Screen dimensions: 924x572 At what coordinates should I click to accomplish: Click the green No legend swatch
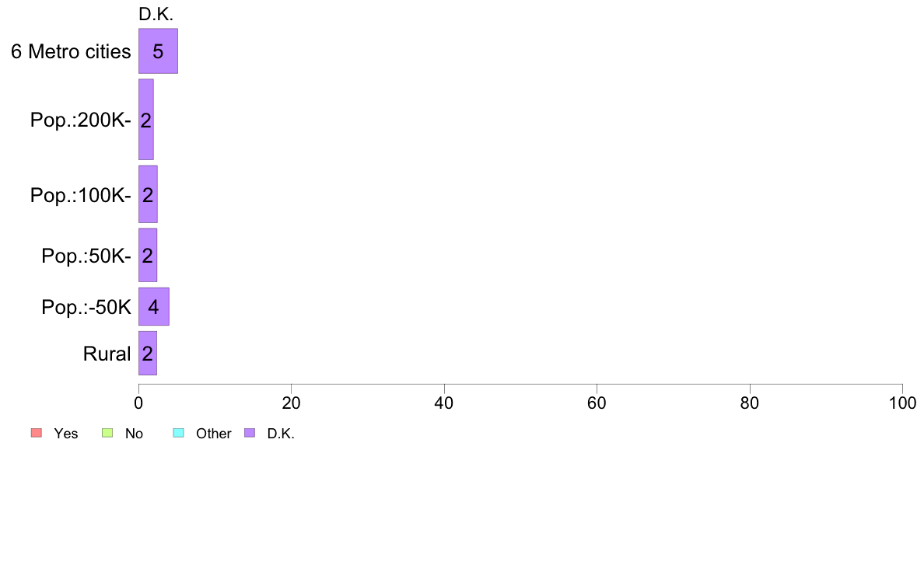pyautogui.click(x=107, y=433)
